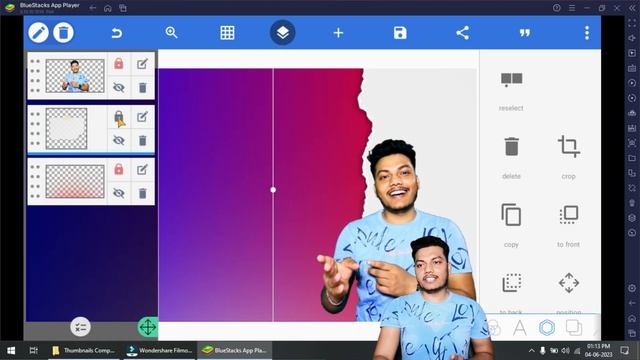Select the white torn-paper layer thumbnail
Image resolution: width=640 pixels, height=360 pixels.
tap(67, 128)
